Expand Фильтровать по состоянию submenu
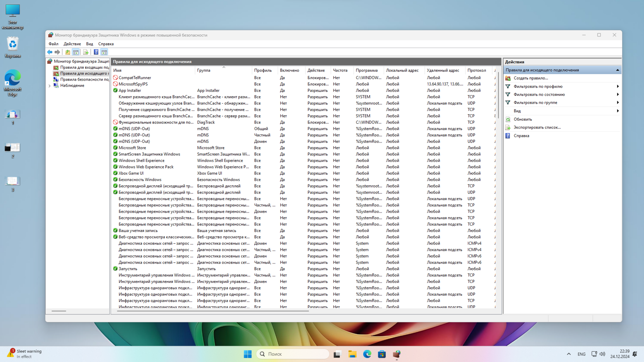This screenshot has width=644, height=362. tap(618, 94)
